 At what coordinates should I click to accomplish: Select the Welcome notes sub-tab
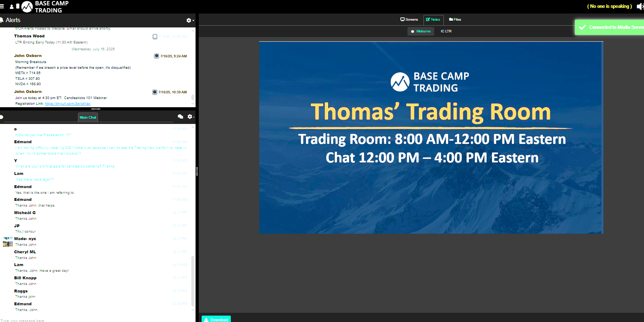(421, 31)
